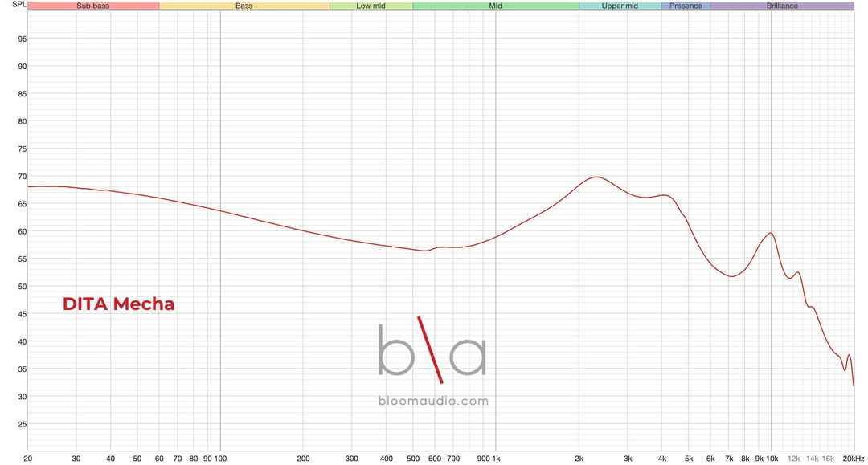
Task: Click the 2k frequency axis label
Action: tap(579, 459)
